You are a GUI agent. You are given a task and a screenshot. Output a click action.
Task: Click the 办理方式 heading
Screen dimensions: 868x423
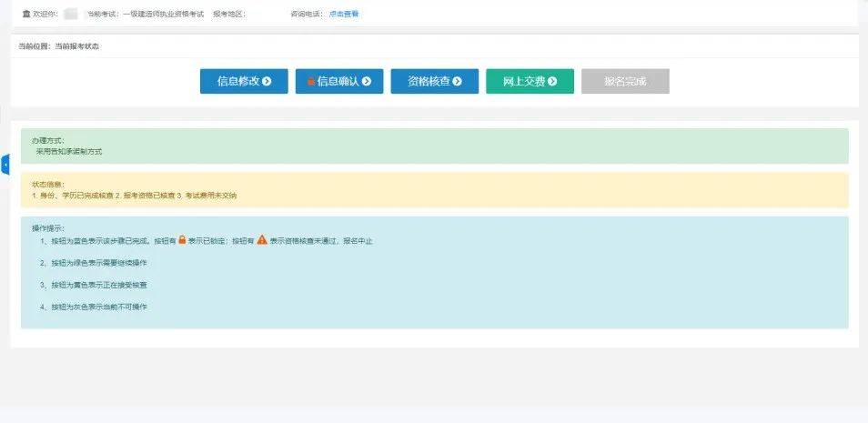click(x=48, y=141)
